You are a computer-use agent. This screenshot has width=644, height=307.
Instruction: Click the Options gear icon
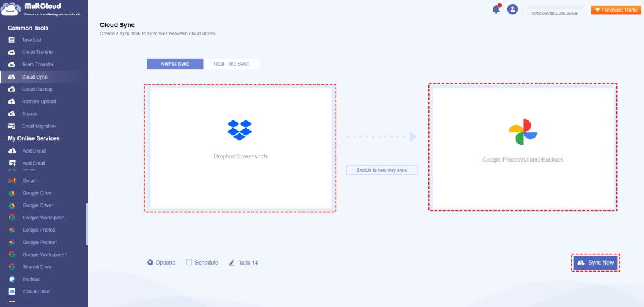pos(150,262)
